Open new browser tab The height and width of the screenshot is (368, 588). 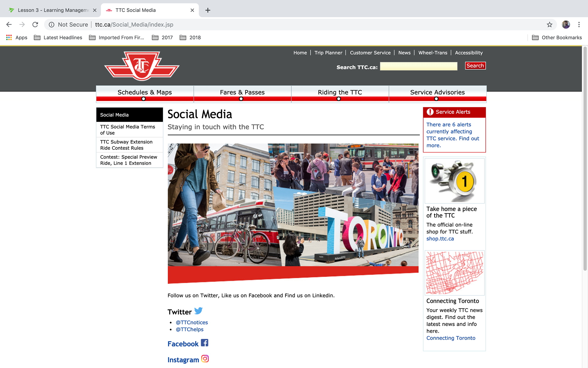click(208, 10)
